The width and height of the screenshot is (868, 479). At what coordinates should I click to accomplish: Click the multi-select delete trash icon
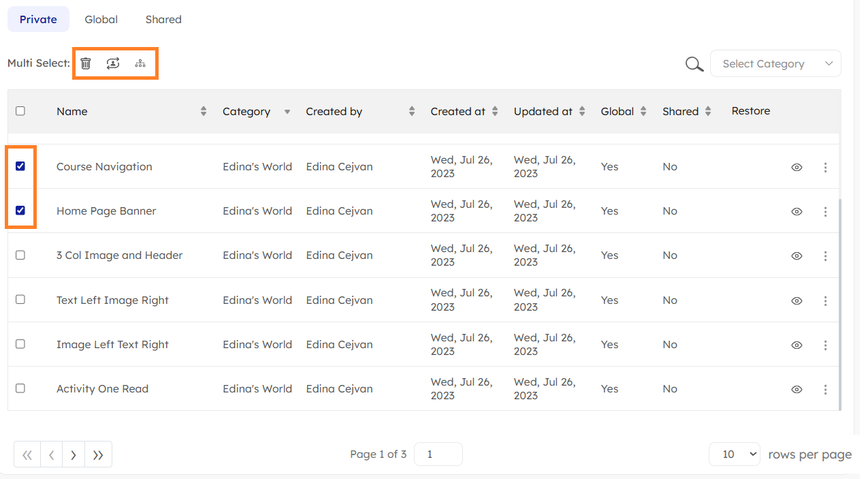86,63
